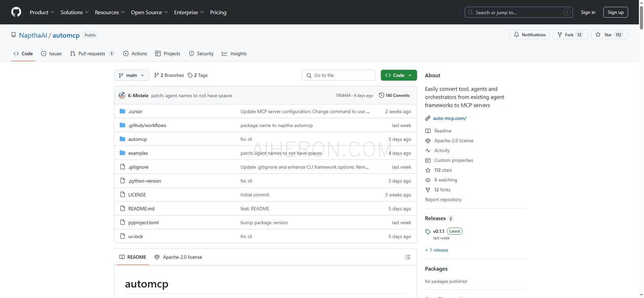The image size is (644, 298).
Task: Click the LICENSE file icon
Action: pyautogui.click(x=122, y=195)
